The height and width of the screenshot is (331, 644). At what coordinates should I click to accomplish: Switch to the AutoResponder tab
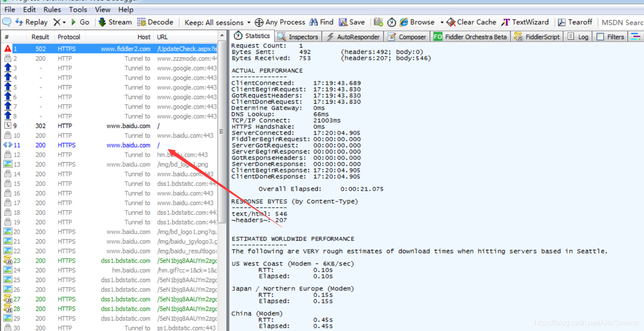pyautogui.click(x=353, y=37)
